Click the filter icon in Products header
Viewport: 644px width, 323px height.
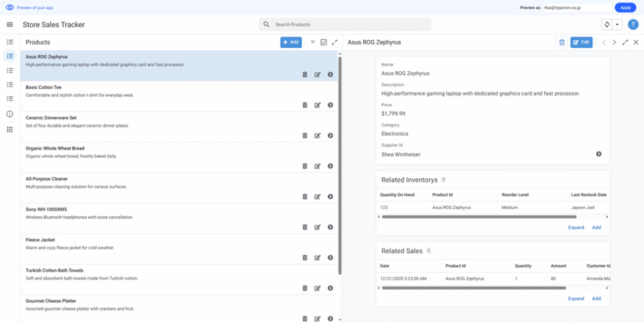(x=313, y=42)
